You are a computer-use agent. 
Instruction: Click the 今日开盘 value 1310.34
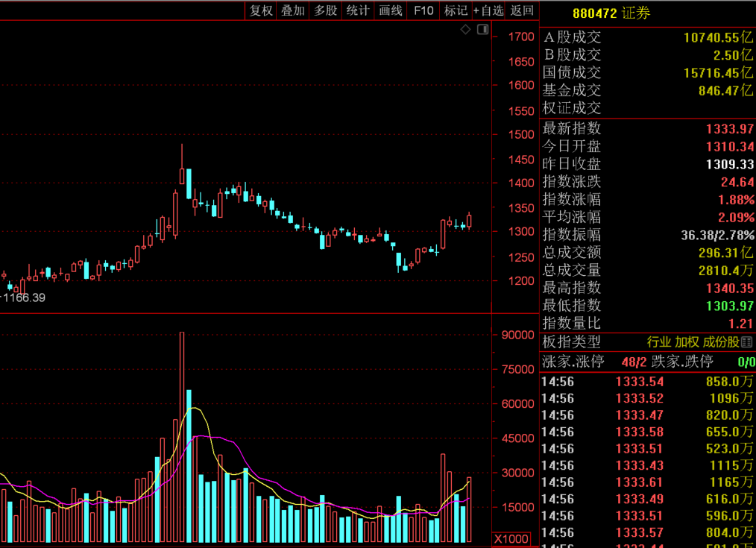pos(729,147)
